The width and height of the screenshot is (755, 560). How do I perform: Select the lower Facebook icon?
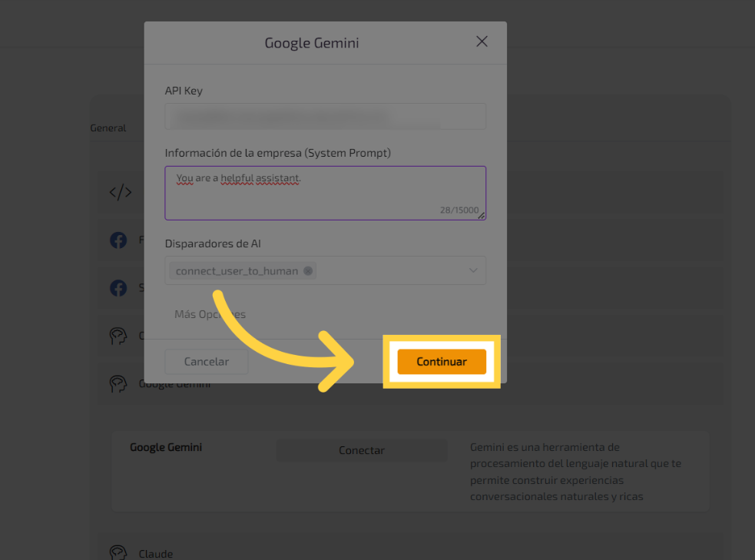[118, 288]
